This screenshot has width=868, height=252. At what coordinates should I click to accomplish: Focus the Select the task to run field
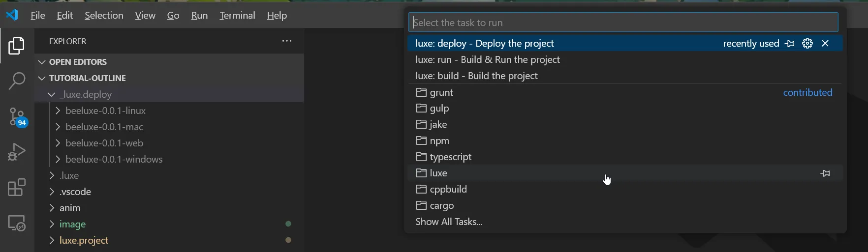(623, 23)
